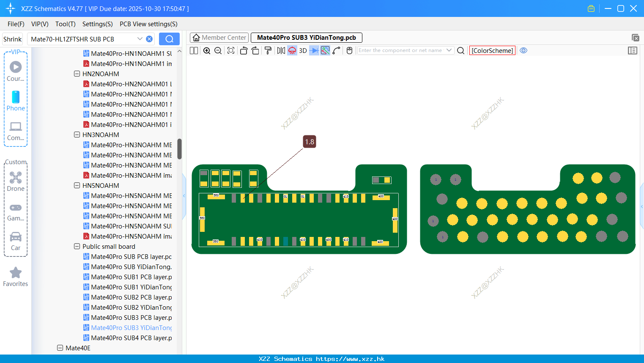The width and height of the screenshot is (644, 363).
Task: Open Mate40Pro SUB4 PCB layer file
Action: (127, 338)
